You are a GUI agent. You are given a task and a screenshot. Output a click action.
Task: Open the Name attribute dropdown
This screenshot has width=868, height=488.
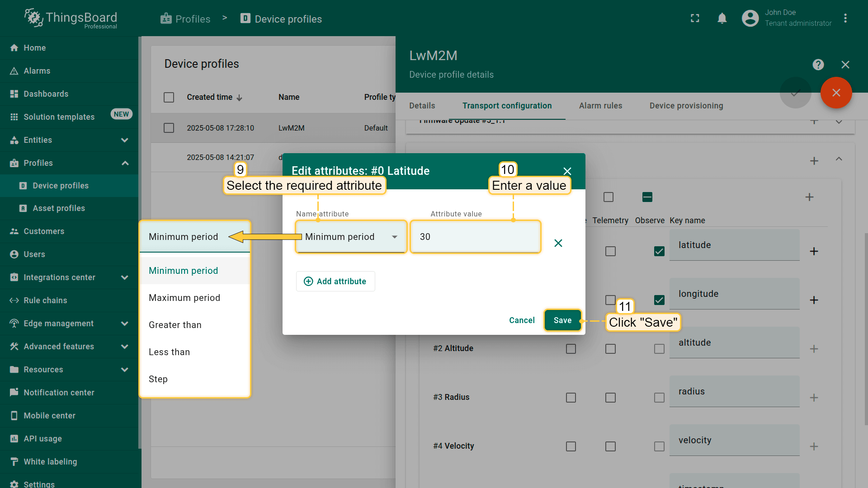351,237
